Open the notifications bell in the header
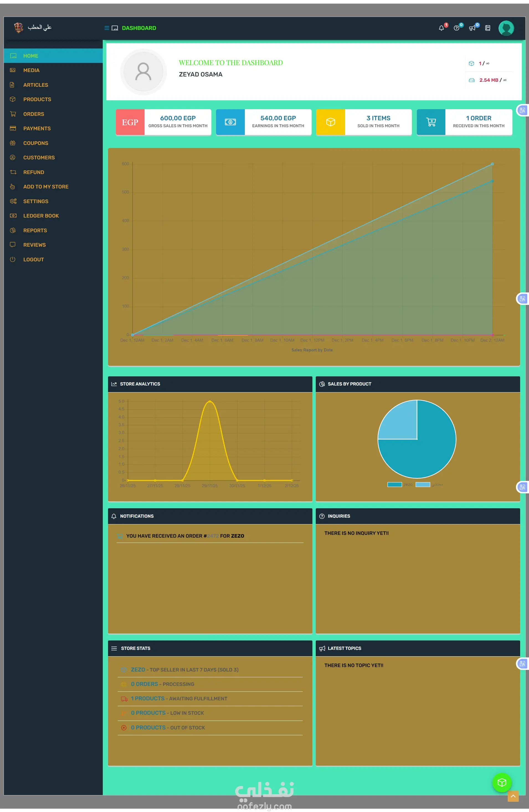The image size is (529, 812). pyautogui.click(x=441, y=28)
